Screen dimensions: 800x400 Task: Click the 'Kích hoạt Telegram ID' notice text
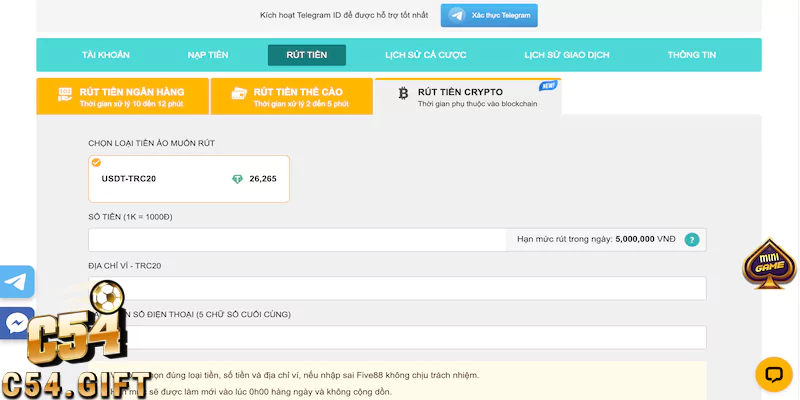(344, 15)
